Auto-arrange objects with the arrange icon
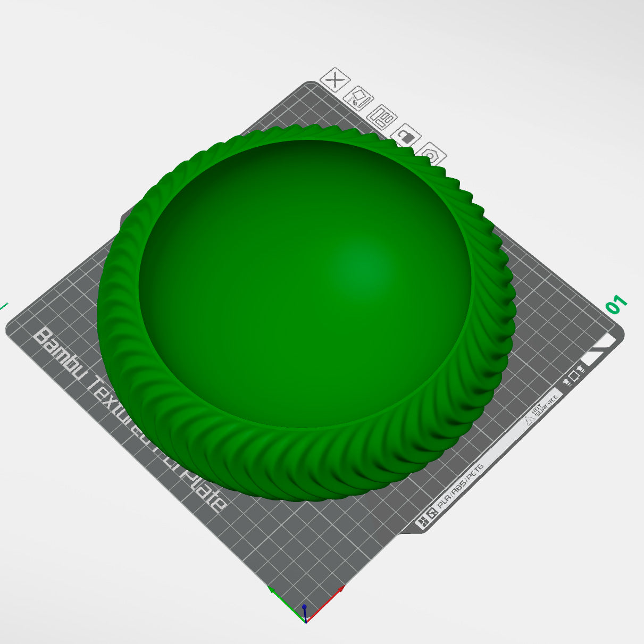The image size is (644, 644). coord(382,118)
